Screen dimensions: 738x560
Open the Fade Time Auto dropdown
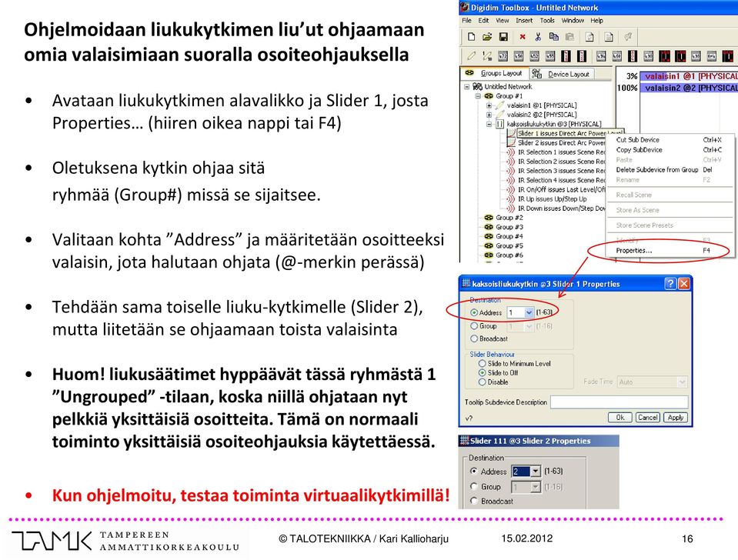(x=682, y=382)
